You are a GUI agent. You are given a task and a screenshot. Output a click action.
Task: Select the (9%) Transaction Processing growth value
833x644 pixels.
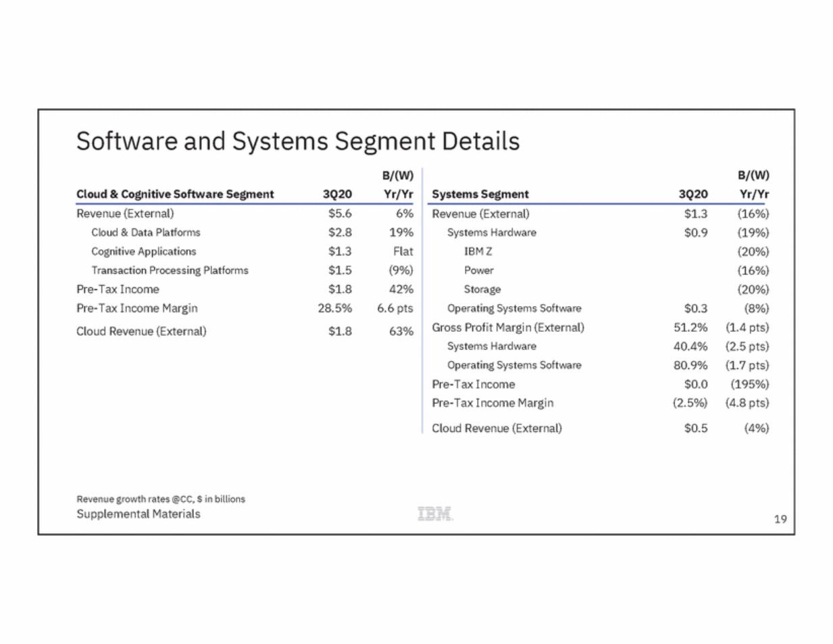coord(401,270)
